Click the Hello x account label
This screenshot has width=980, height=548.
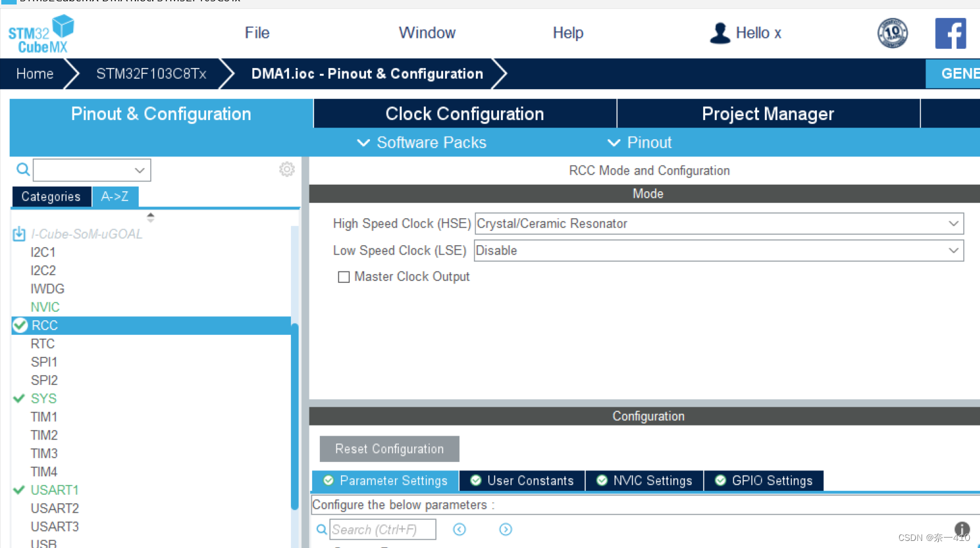coord(758,33)
